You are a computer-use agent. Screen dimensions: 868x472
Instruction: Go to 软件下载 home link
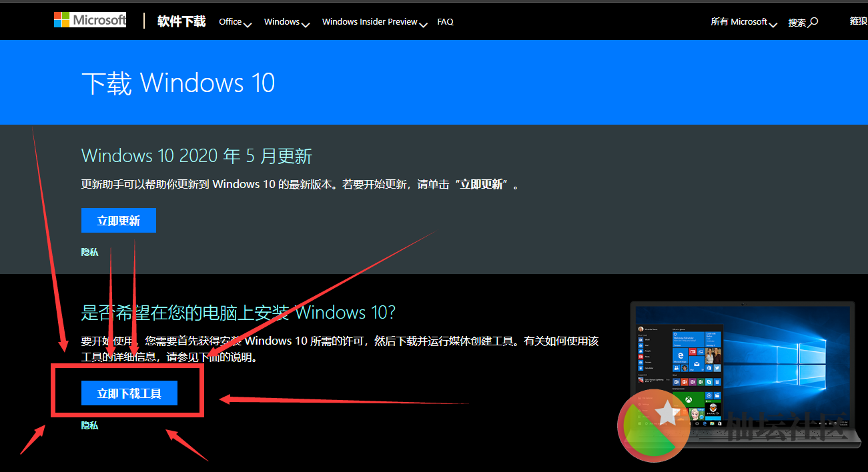[x=181, y=21]
